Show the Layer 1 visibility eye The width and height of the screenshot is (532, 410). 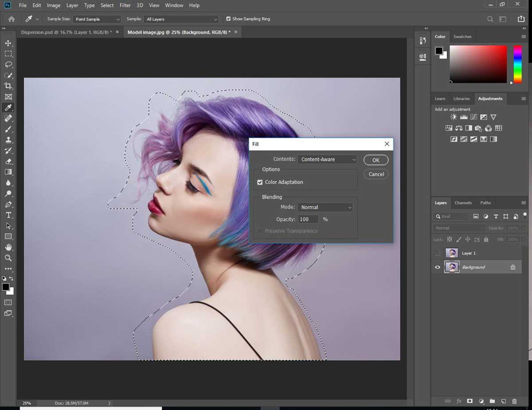[x=437, y=253]
